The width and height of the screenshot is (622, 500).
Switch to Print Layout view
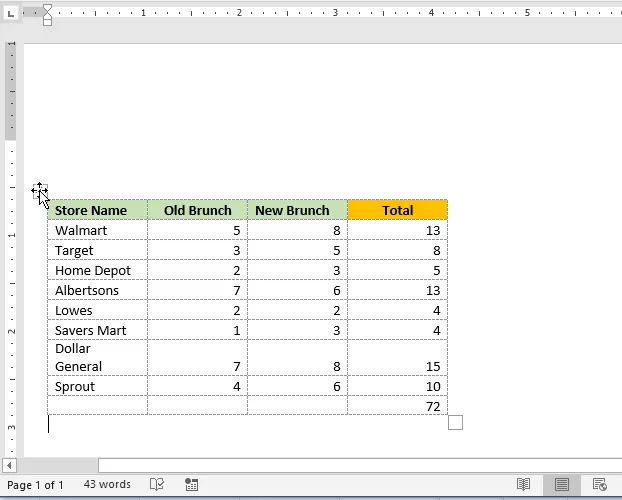pos(562,485)
